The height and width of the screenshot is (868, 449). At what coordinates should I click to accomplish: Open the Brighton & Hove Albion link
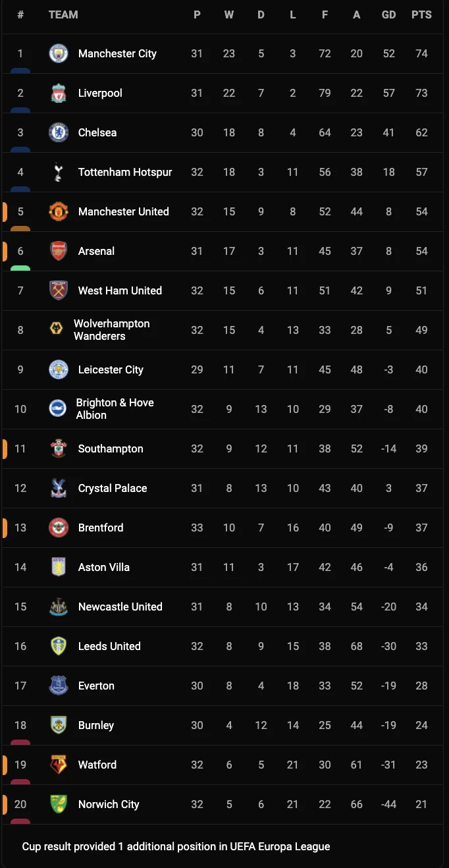pos(115,408)
